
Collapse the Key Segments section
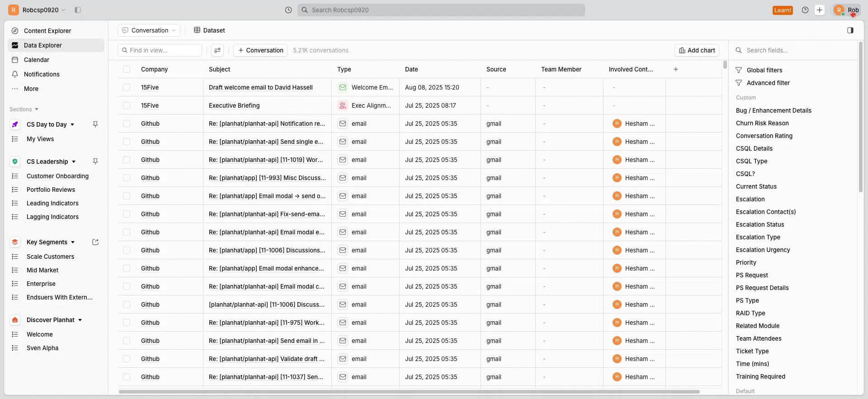point(73,242)
